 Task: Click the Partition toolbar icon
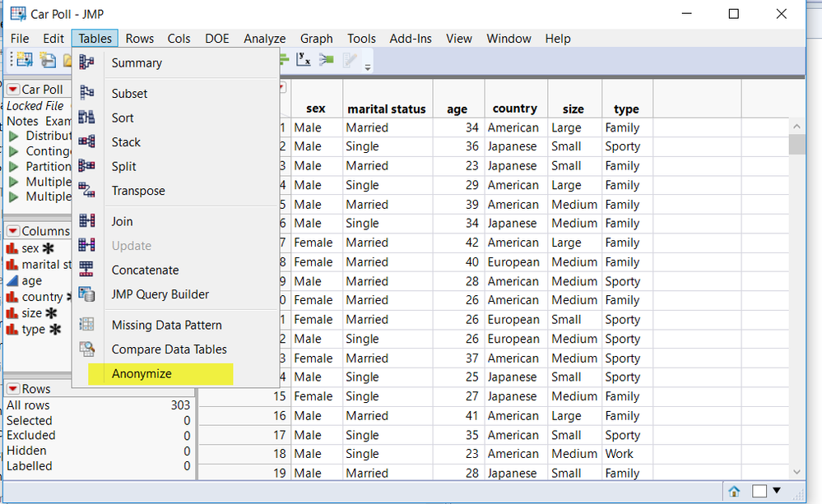coord(326,60)
